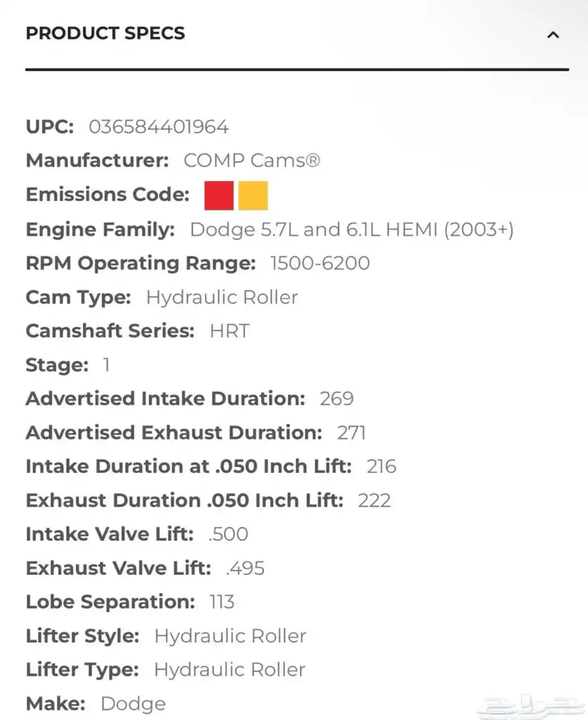Select the HRT camshaft series value
Viewport: 588px width, 720px height.
[x=229, y=331]
